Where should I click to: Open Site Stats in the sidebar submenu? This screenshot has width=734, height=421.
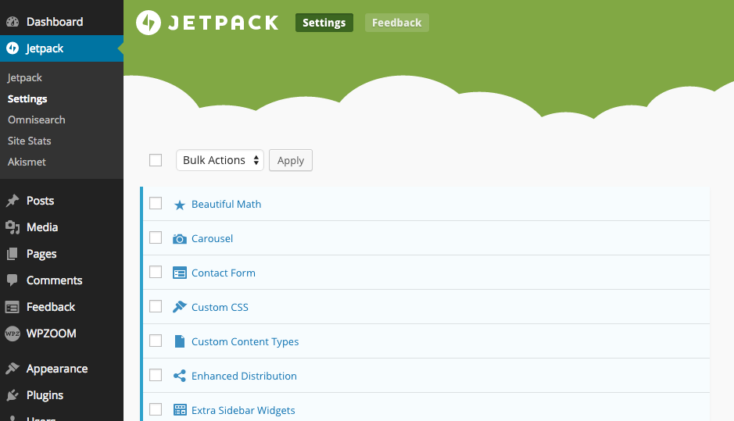[29, 141]
